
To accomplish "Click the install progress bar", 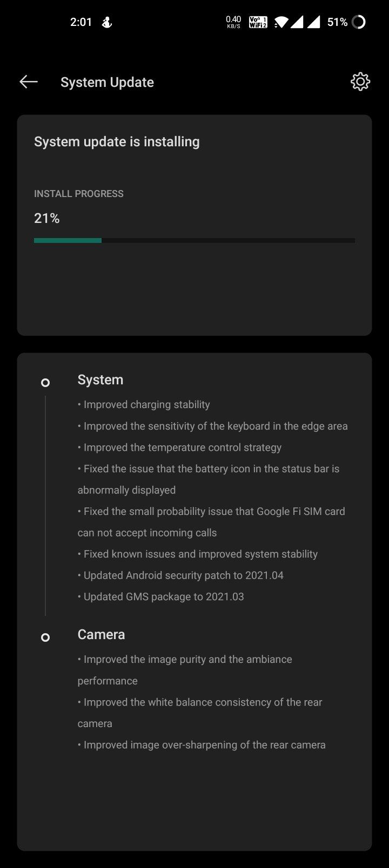I will (x=194, y=240).
